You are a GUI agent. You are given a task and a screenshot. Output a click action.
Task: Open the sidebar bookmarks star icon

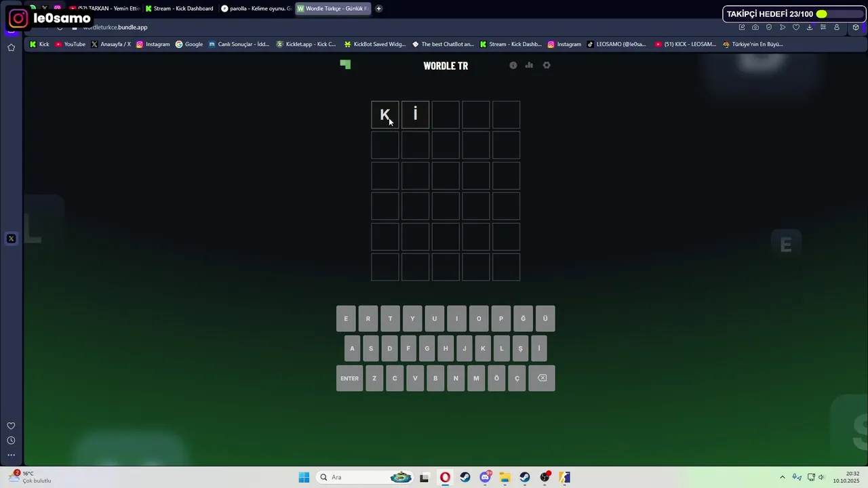point(11,47)
